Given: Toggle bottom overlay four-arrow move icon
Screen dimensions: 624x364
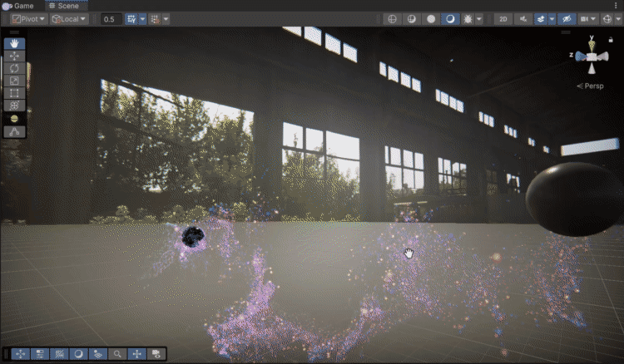Looking at the screenshot, I should coord(137,354).
